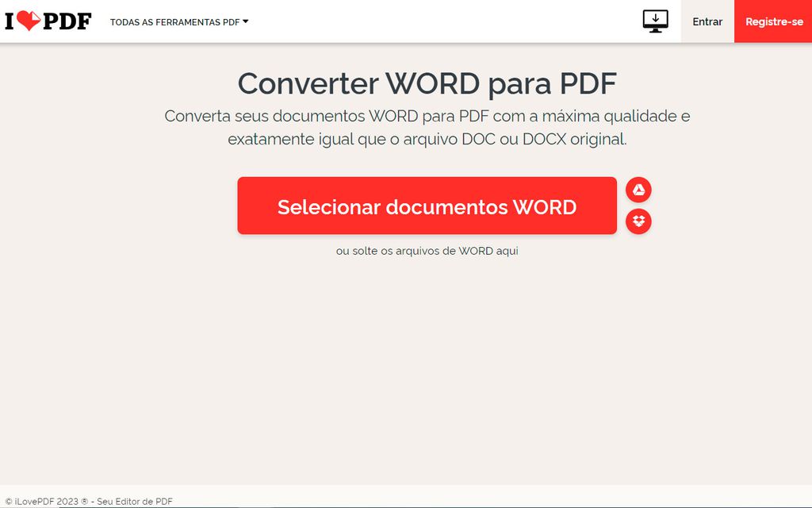Click the iLovePDF heart logo
The width and height of the screenshot is (812, 508).
pyautogui.click(x=29, y=21)
